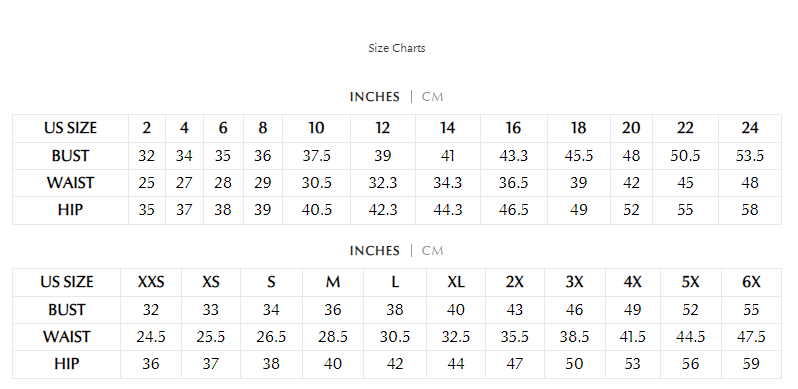Click the XL size column header
798x389 pixels.
[x=455, y=282]
